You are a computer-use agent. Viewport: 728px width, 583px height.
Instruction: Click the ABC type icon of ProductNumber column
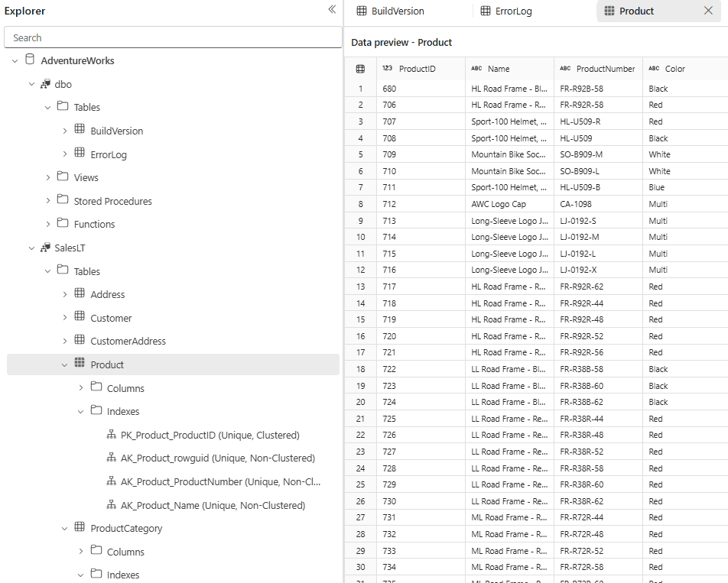click(x=565, y=68)
